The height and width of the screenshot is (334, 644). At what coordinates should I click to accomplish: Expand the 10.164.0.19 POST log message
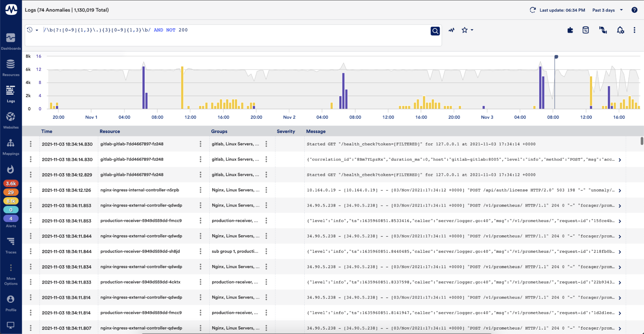pyautogui.click(x=620, y=190)
